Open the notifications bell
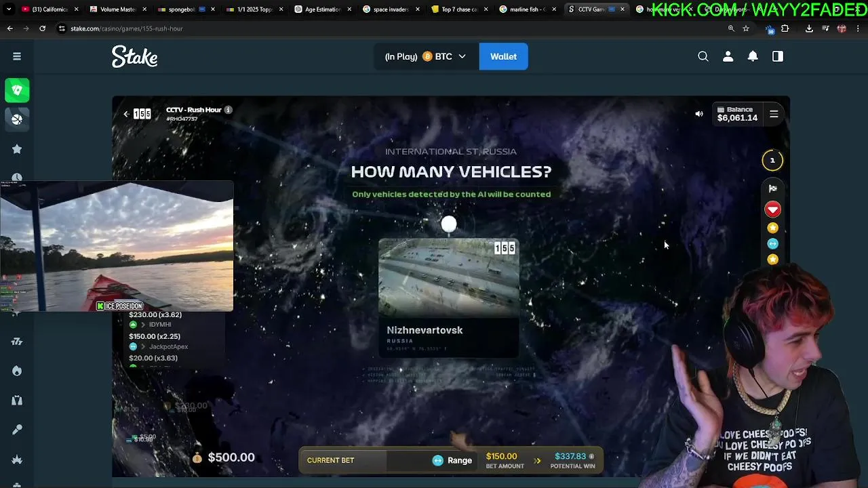The width and height of the screenshot is (868, 488). (753, 56)
